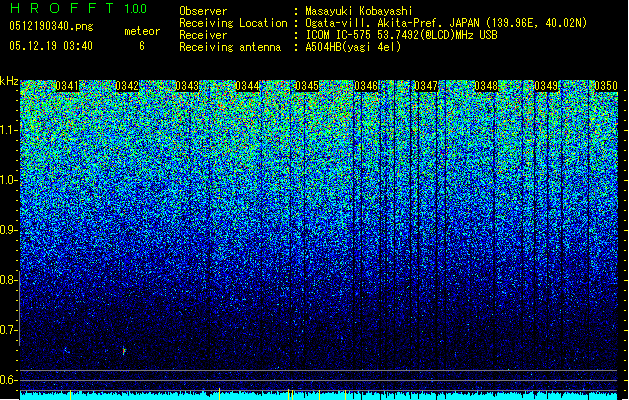The image size is (629, 400).
Task: Click the kHz axis unit label
Action: tap(9, 81)
